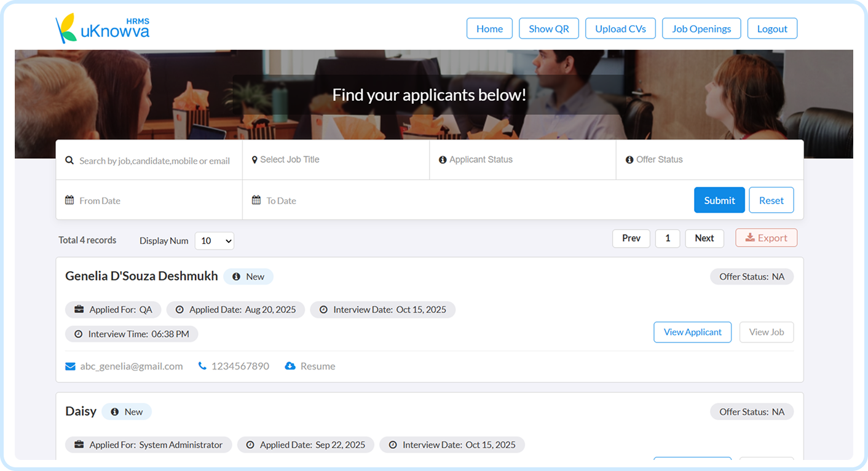Click the clock icon beside Daisy's Interview Date
868x471 pixels.
[393, 445]
